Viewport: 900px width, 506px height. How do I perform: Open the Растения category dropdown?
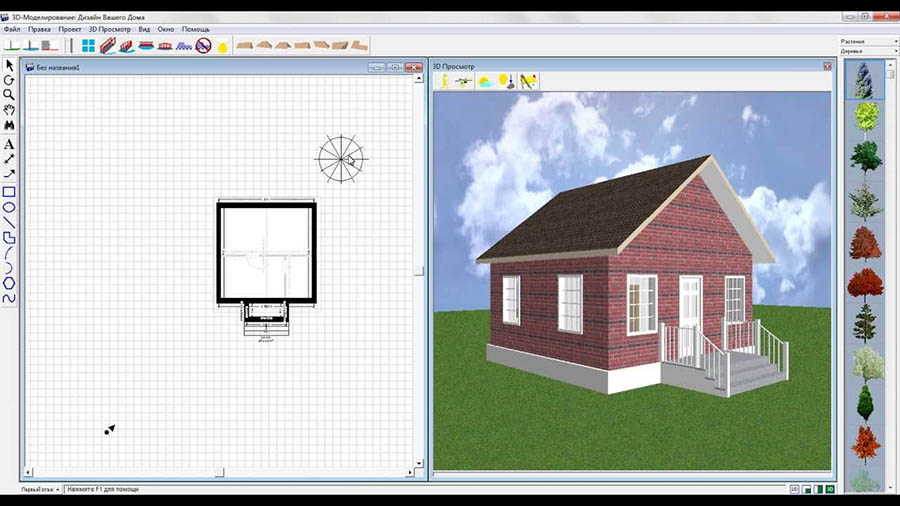pyautogui.click(x=867, y=41)
